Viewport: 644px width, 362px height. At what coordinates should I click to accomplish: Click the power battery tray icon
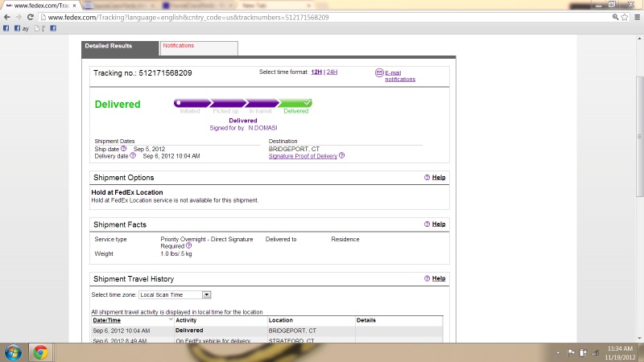pos(583,352)
